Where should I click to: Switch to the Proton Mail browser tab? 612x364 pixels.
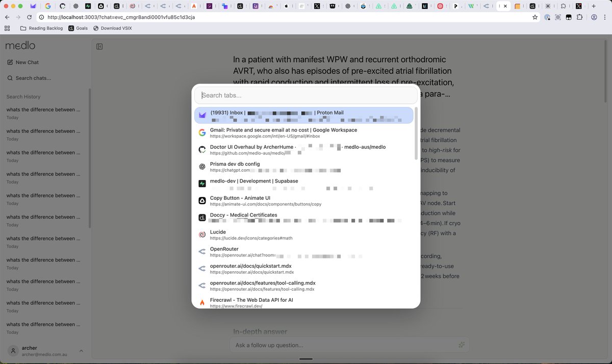click(x=33, y=6)
